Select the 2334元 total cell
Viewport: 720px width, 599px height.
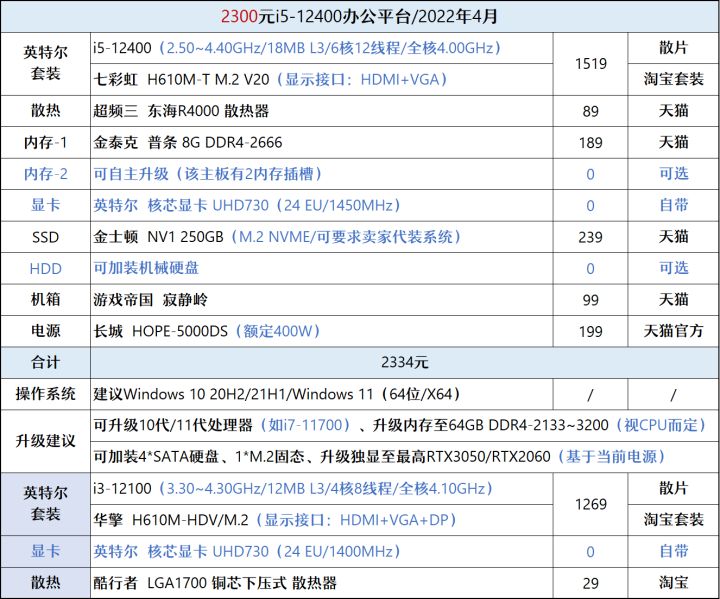[405, 362]
